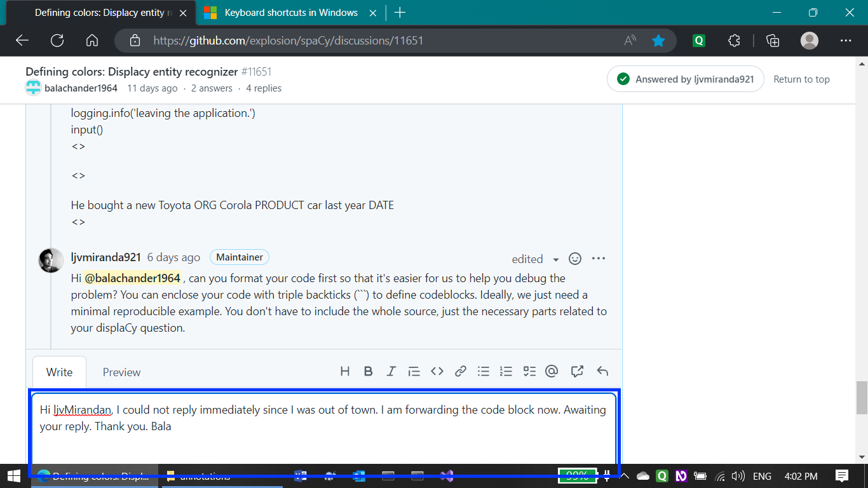
Task: Insert a numbered list
Action: (x=506, y=372)
